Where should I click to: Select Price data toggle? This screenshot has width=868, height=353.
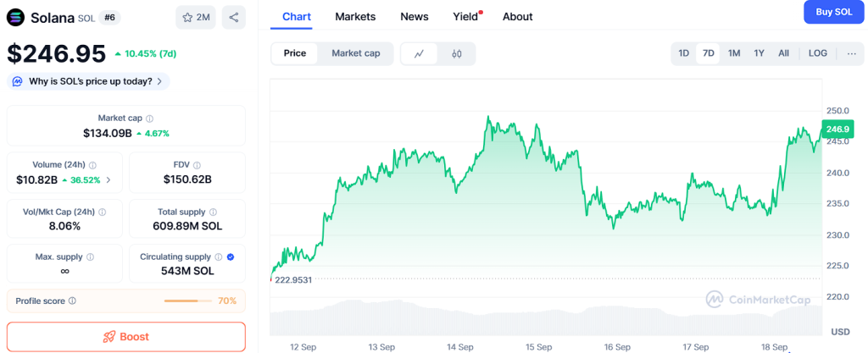click(295, 53)
